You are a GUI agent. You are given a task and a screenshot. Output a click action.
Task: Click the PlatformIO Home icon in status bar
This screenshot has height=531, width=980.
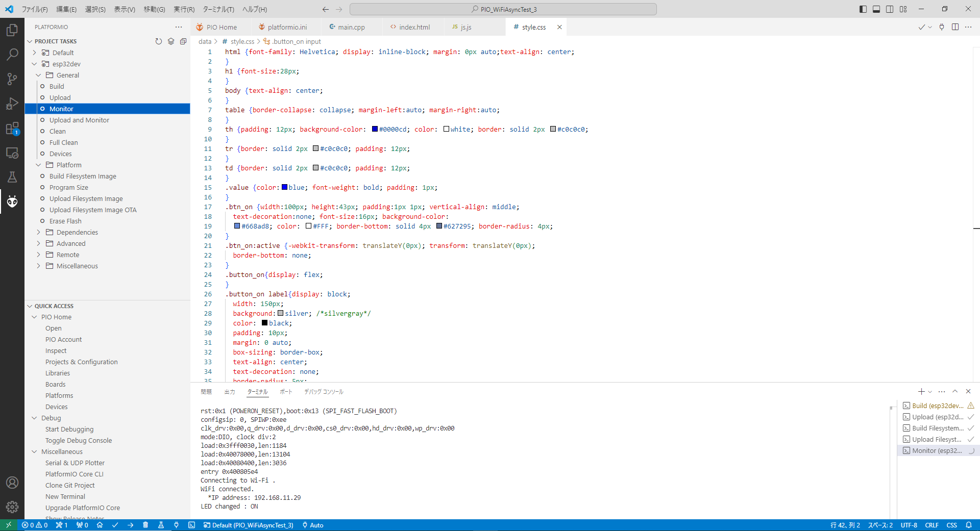click(x=100, y=525)
